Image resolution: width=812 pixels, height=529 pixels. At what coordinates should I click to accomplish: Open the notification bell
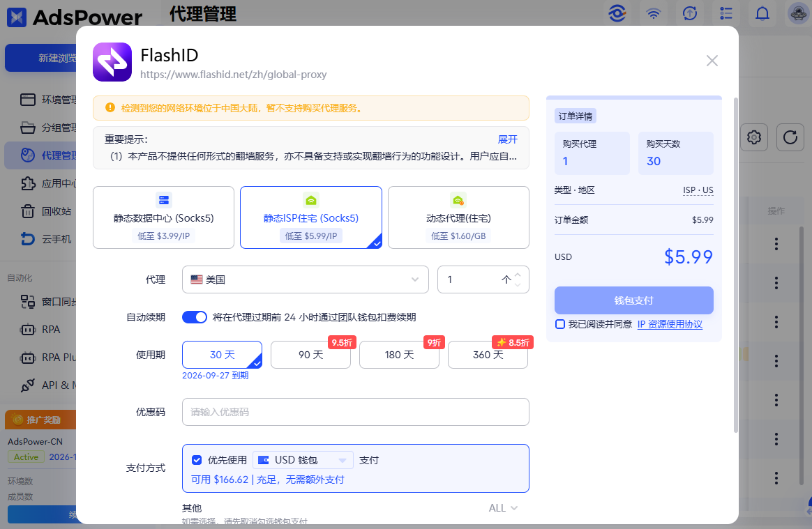click(762, 13)
